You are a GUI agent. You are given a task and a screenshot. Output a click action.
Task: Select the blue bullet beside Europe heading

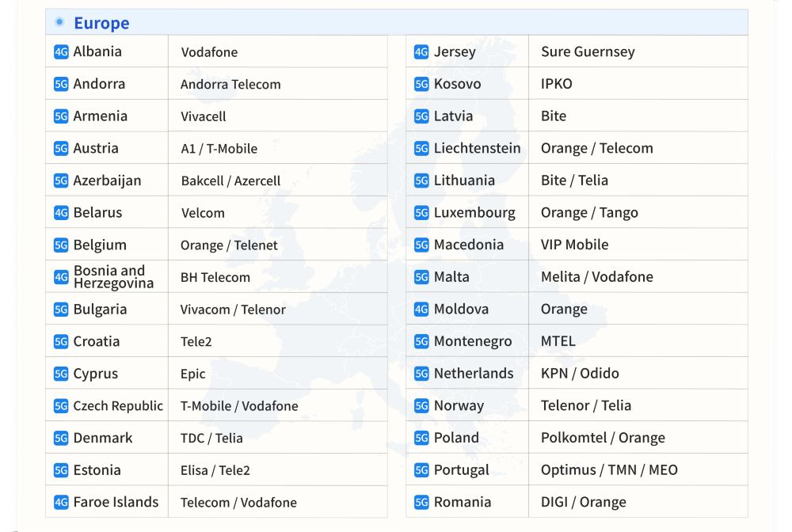pos(59,22)
